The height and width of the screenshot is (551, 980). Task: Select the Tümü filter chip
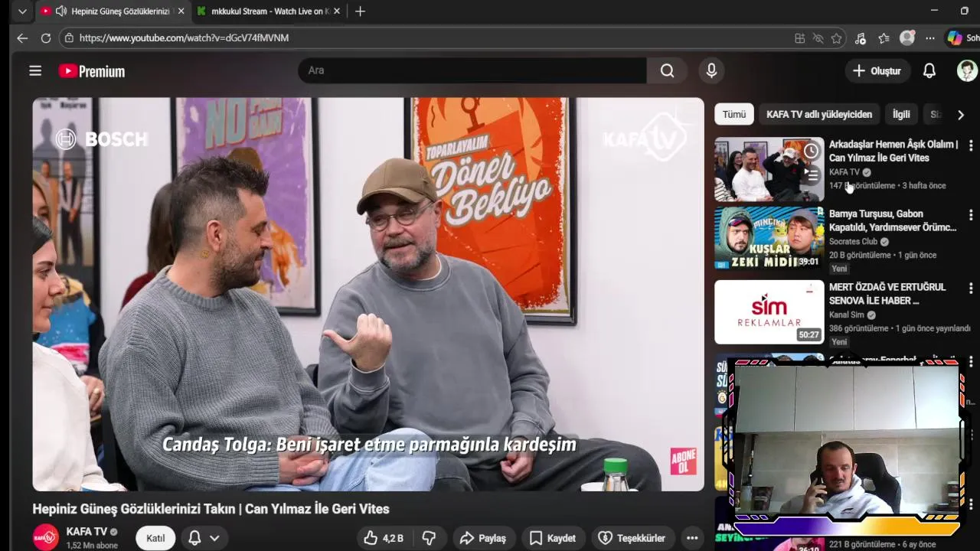(733, 114)
